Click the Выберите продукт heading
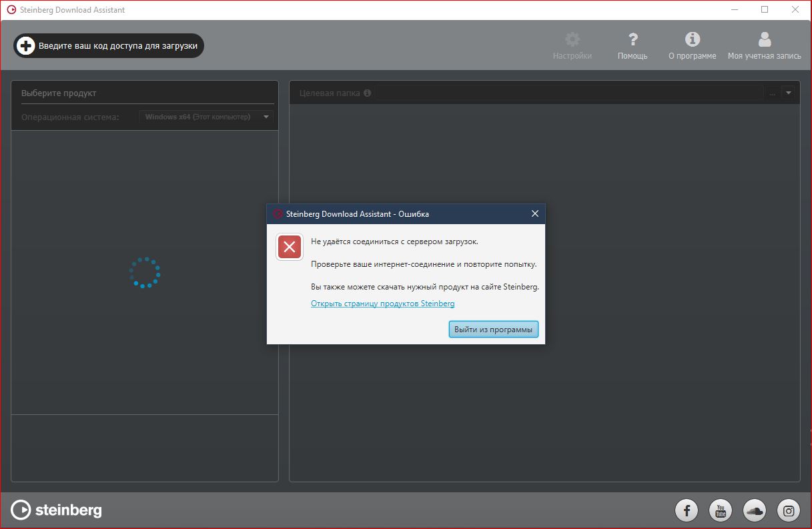The image size is (812, 529). click(59, 93)
